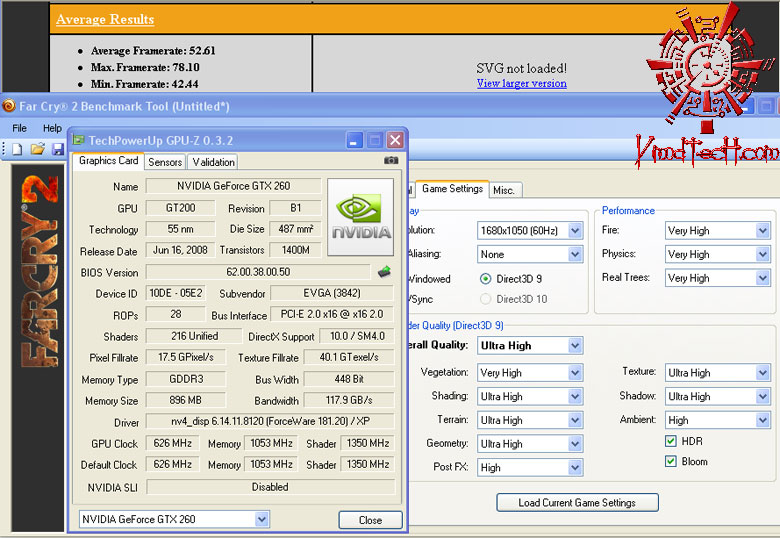Click the Far Cry 2 Benchmark Tool title icon
This screenshot has height=538, width=780.
point(8,106)
